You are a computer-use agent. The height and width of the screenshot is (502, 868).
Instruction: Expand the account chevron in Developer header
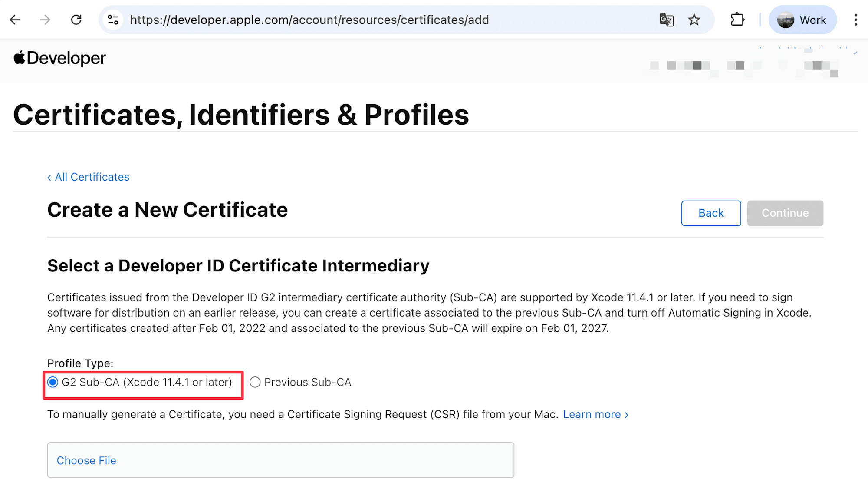coord(855,53)
